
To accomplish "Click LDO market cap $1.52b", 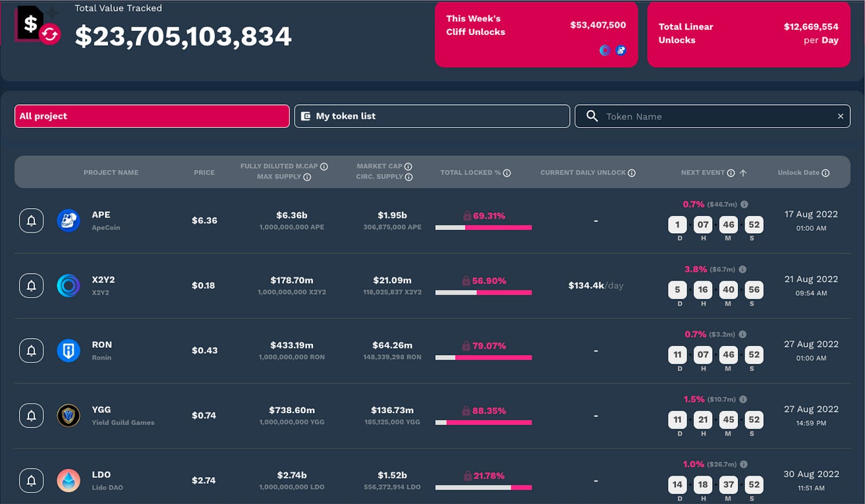I will click(x=392, y=475).
